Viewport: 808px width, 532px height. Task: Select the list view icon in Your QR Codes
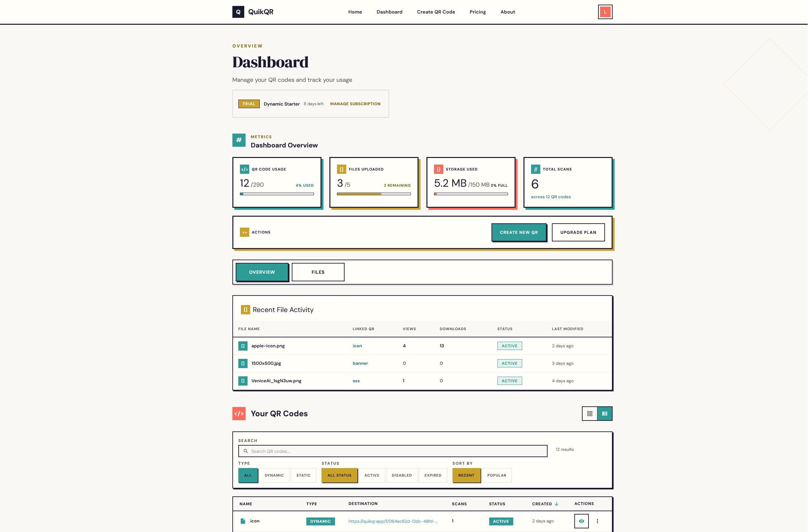(605, 414)
